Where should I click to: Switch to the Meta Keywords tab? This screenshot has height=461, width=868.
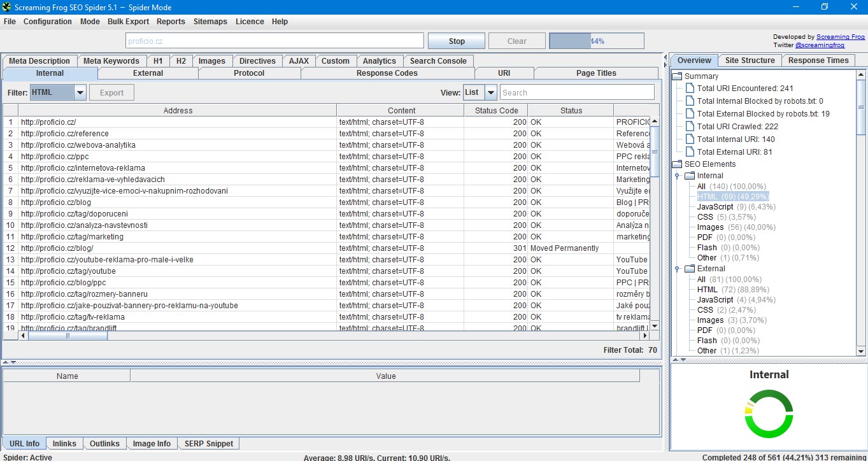pos(111,61)
